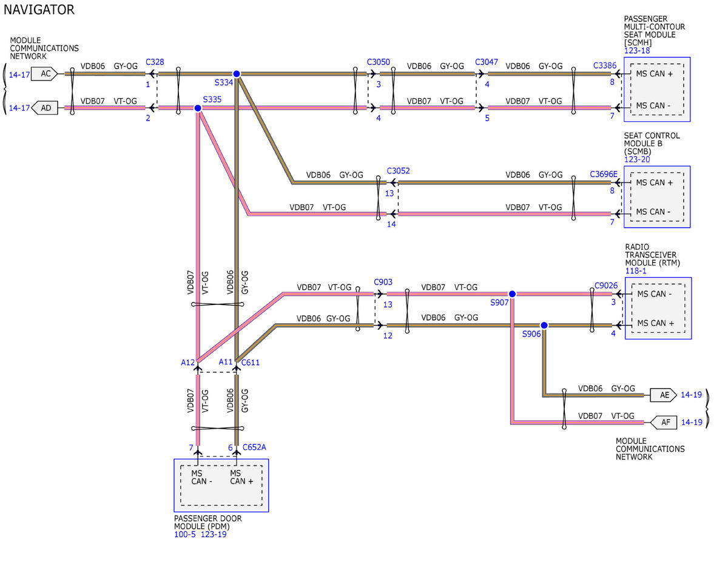The width and height of the screenshot is (728, 562).
Task: Select the AC off-page connector arrow
Action: 44,74
